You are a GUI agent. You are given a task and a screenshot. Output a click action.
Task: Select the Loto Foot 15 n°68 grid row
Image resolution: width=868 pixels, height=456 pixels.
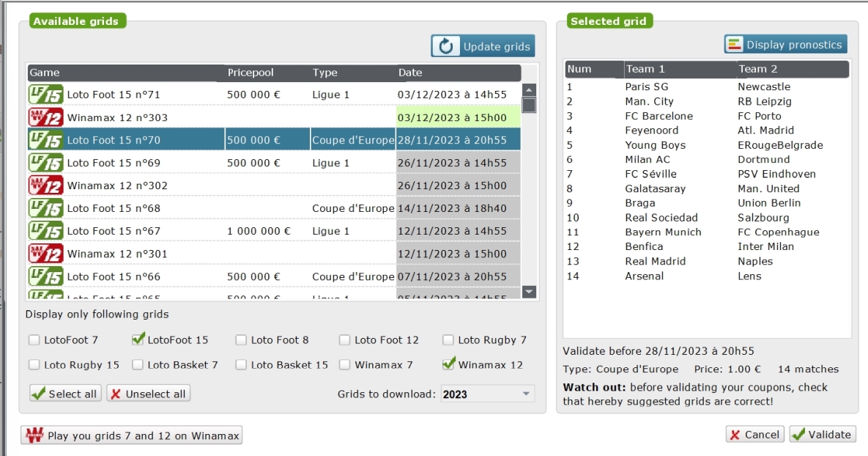tap(274, 207)
